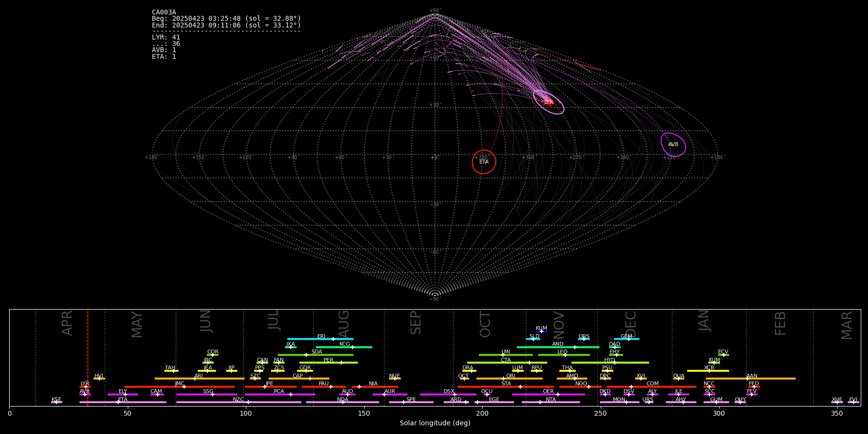Click 'LYR: 41' count in legend
This screenshot has width=868, height=434.
pyautogui.click(x=166, y=37)
